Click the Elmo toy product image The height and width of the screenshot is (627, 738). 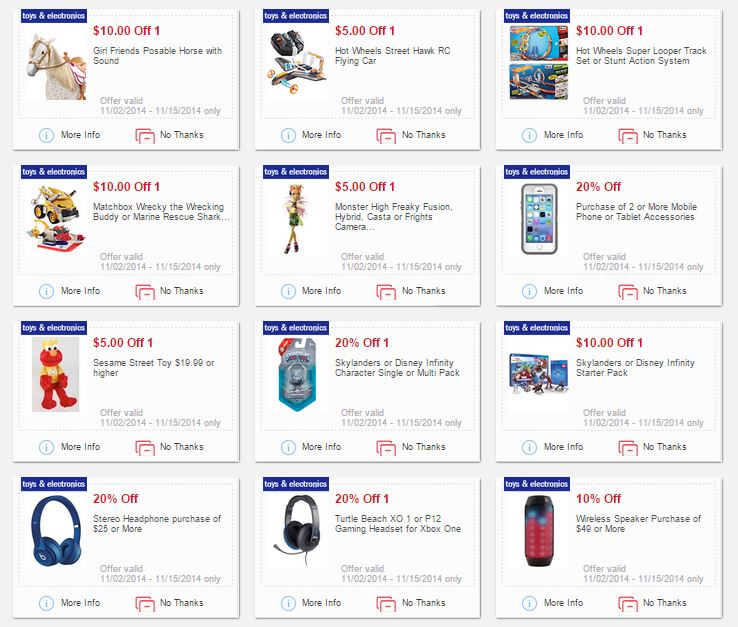pyautogui.click(x=54, y=374)
